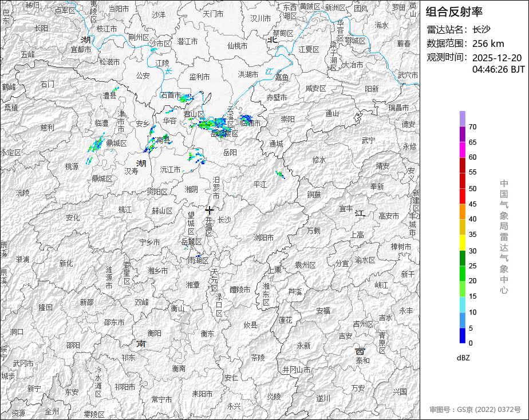Click the 天门市 label on the map

coord(213,14)
